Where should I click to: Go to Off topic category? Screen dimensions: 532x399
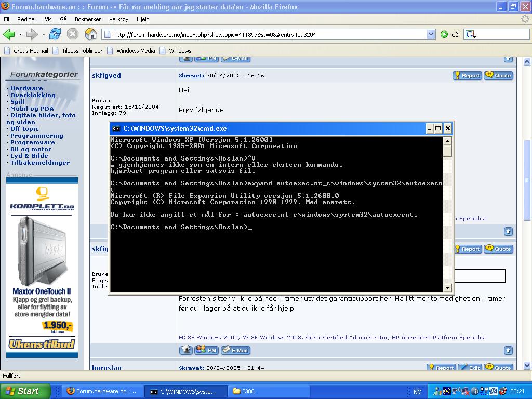point(24,129)
